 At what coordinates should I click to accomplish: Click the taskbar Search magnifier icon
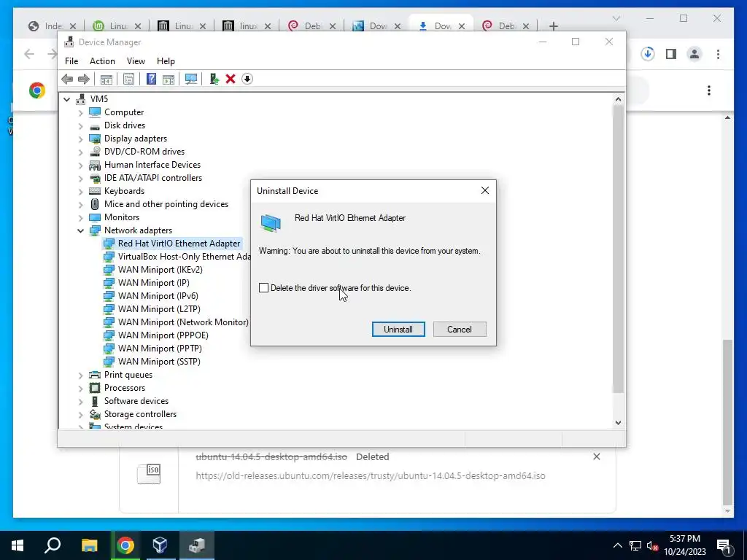click(53, 545)
